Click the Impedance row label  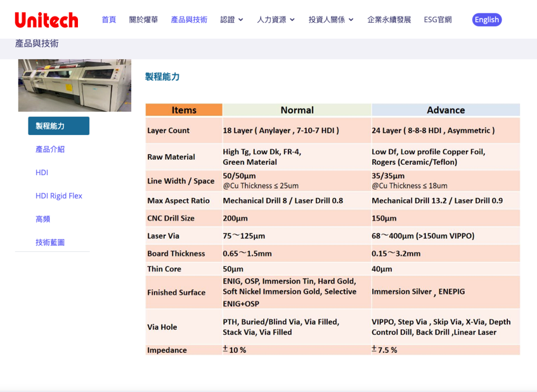tap(167, 350)
